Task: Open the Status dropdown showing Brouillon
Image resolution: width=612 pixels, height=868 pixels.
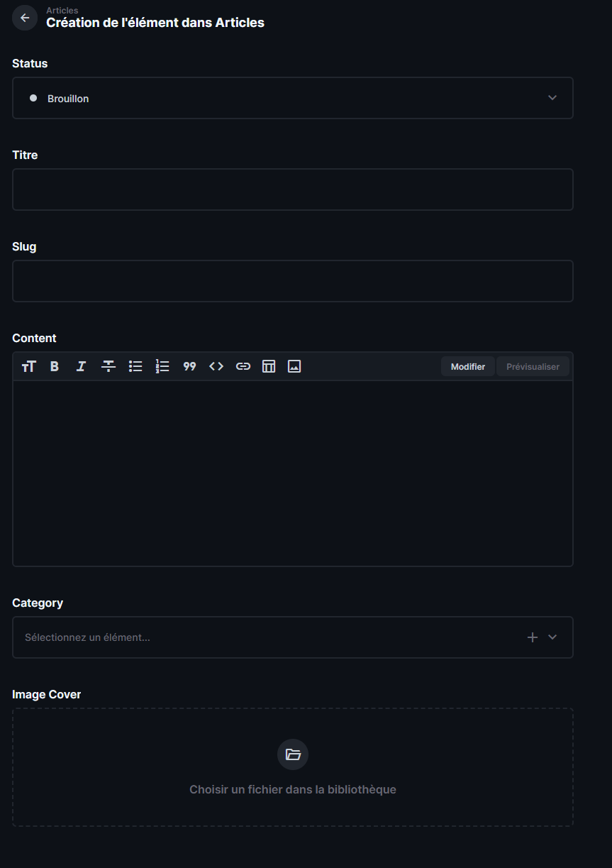Action: click(292, 98)
